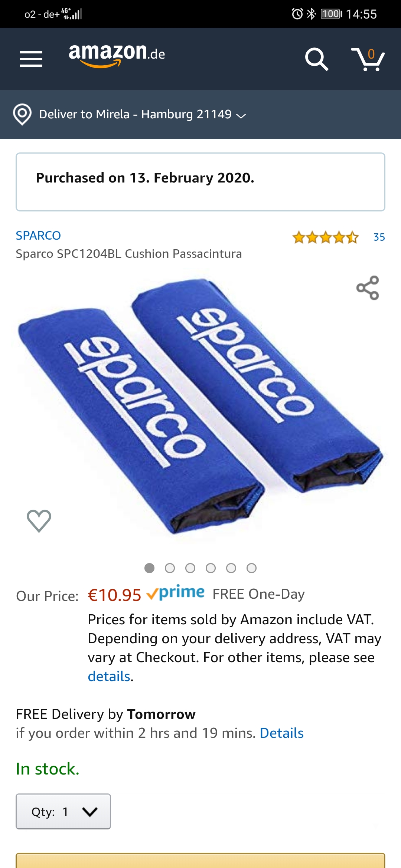401x868 pixels.
Task: Open the search magnifier icon
Action: 317,59
